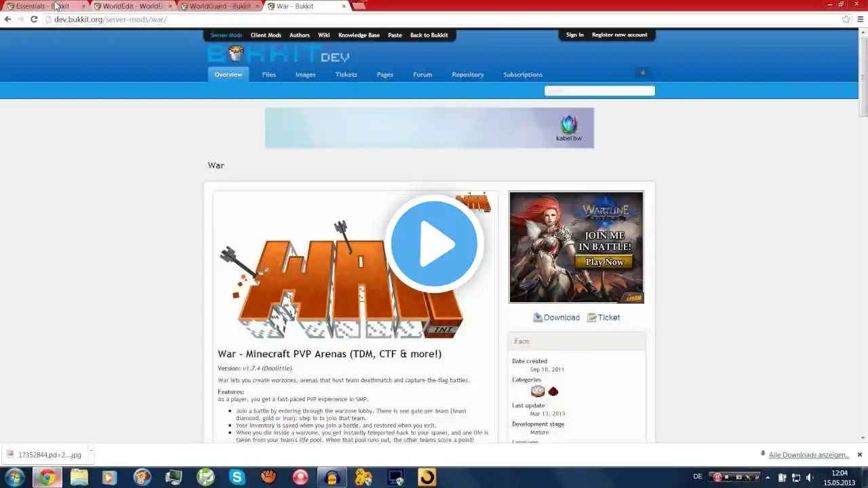The image size is (868, 488).
Task: Click the War logo image
Action: click(x=341, y=278)
